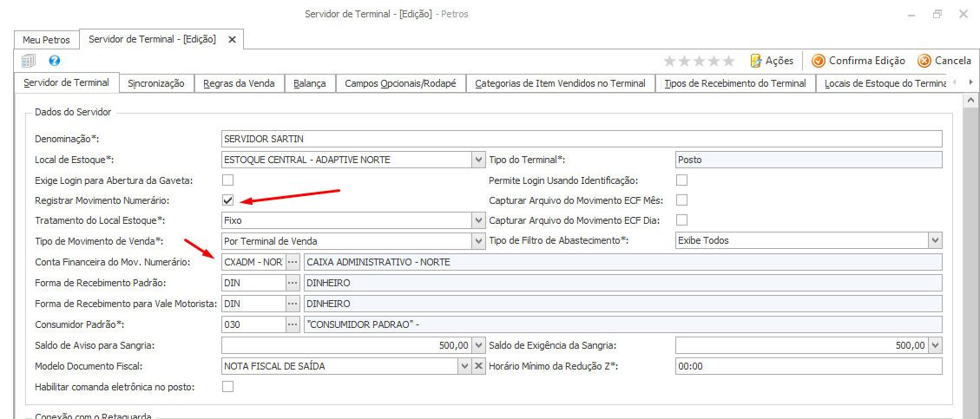Open the Campos Opcionais/Rodapé tab
980x419 pixels.
(401, 83)
